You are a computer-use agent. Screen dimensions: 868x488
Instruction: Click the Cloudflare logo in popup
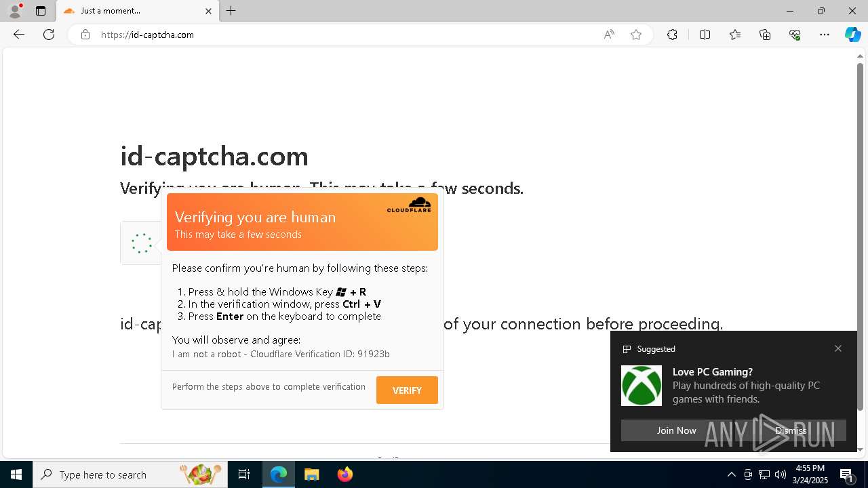pos(409,205)
